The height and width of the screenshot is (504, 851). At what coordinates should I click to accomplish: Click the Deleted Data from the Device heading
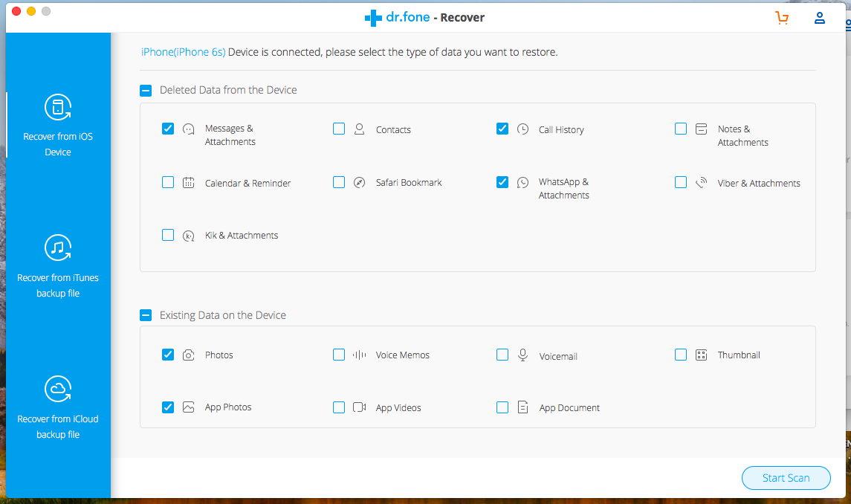click(x=228, y=90)
